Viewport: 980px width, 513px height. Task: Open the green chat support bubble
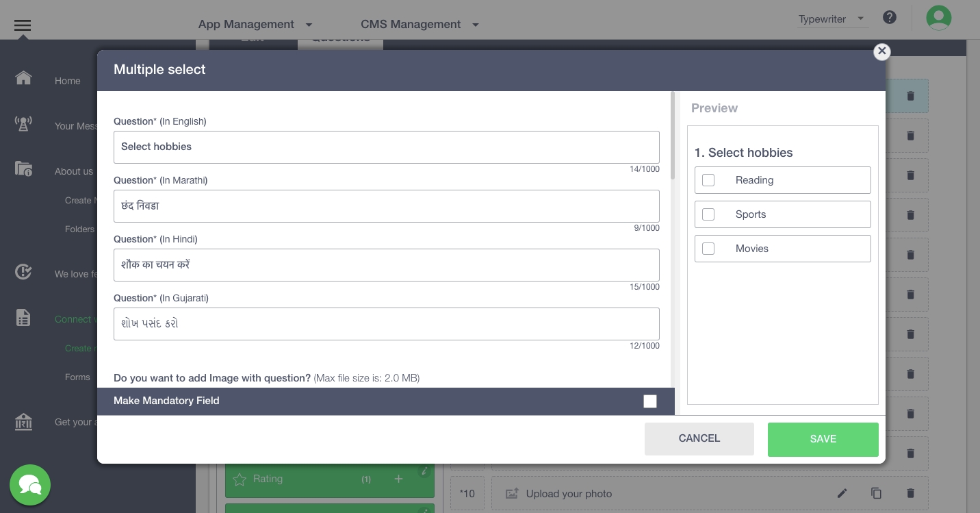(x=30, y=485)
